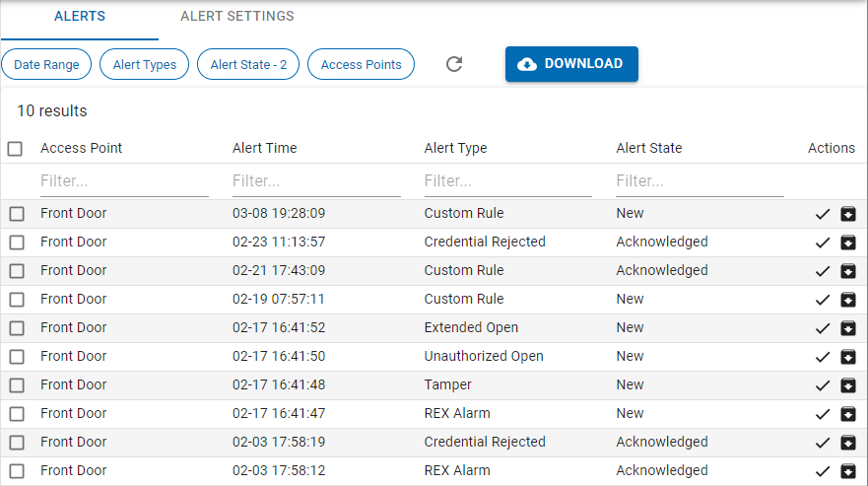Select the Alerts tab
The width and height of the screenshot is (868, 486).
pyautogui.click(x=80, y=17)
